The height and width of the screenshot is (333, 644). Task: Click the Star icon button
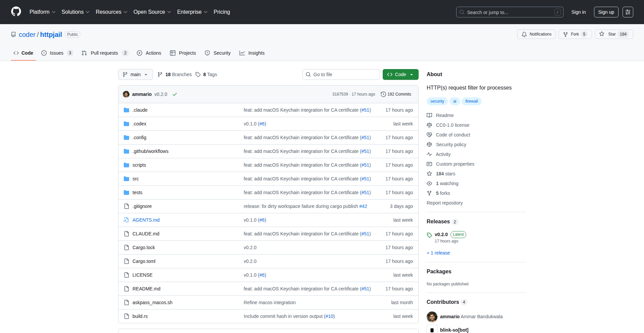[602, 34]
